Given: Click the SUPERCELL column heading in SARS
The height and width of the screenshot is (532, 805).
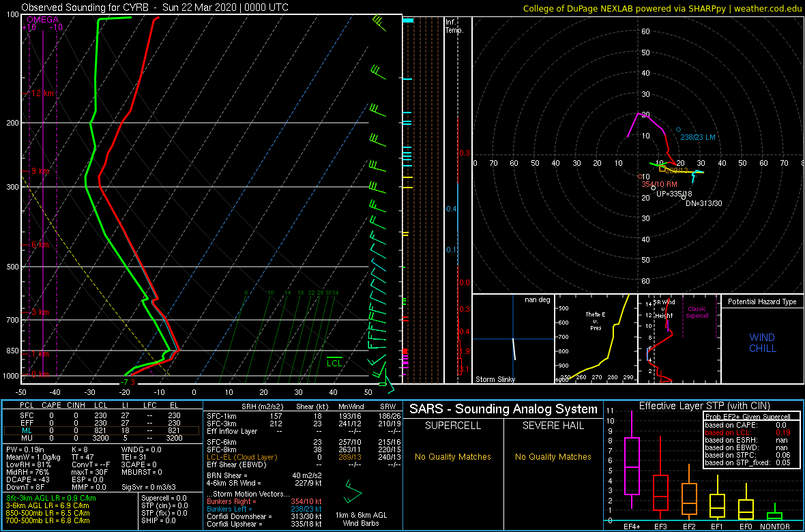Looking at the screenshot, I should (x=453, y=426).
